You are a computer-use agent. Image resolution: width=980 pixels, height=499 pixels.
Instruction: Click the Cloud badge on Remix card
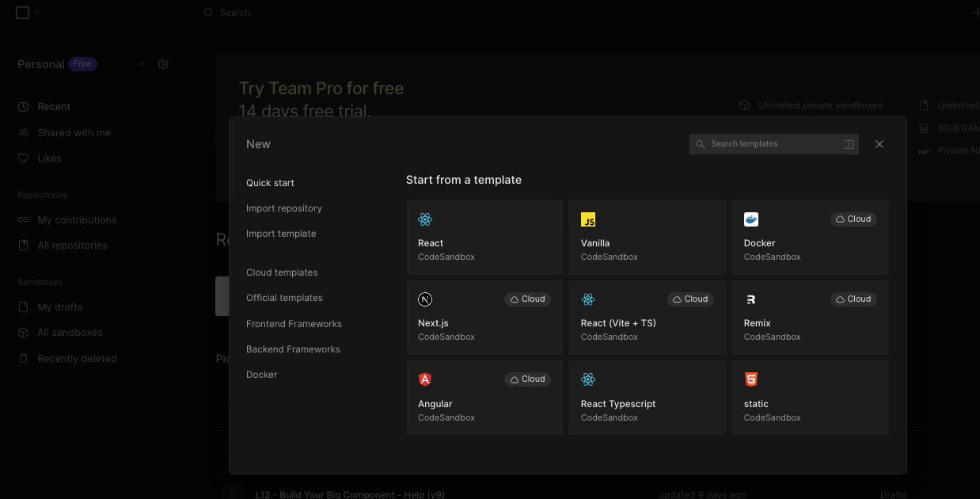click(x=853, y=299)
